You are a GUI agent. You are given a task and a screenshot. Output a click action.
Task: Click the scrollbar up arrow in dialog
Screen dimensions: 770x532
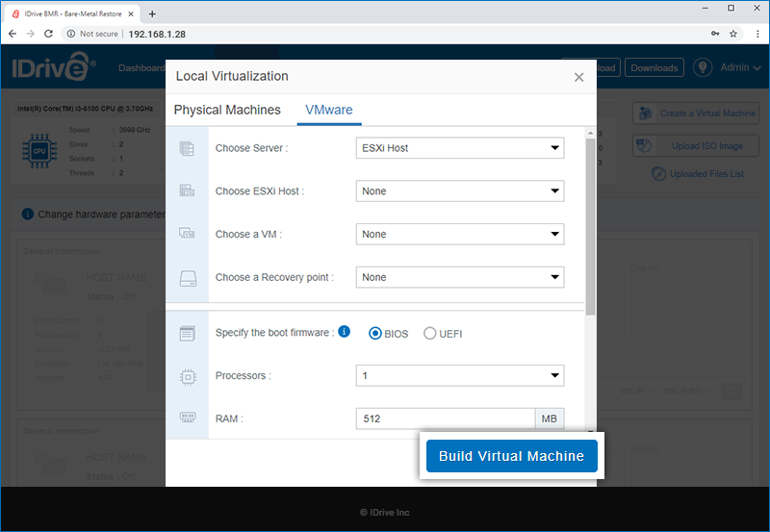(590, 133)
